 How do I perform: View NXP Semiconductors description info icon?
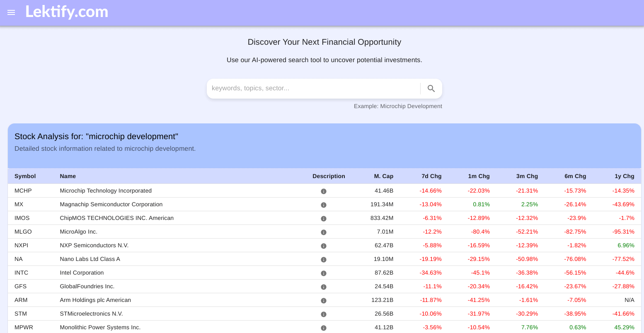coord(324,246)
